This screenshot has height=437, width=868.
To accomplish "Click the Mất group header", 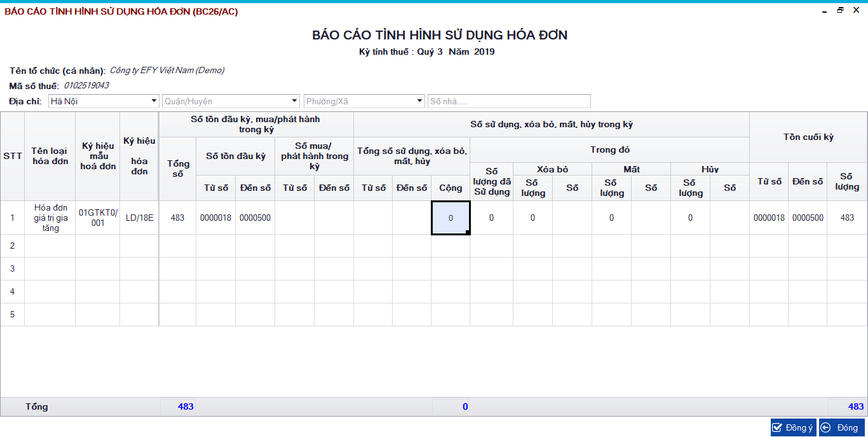I will pos(632,169).
